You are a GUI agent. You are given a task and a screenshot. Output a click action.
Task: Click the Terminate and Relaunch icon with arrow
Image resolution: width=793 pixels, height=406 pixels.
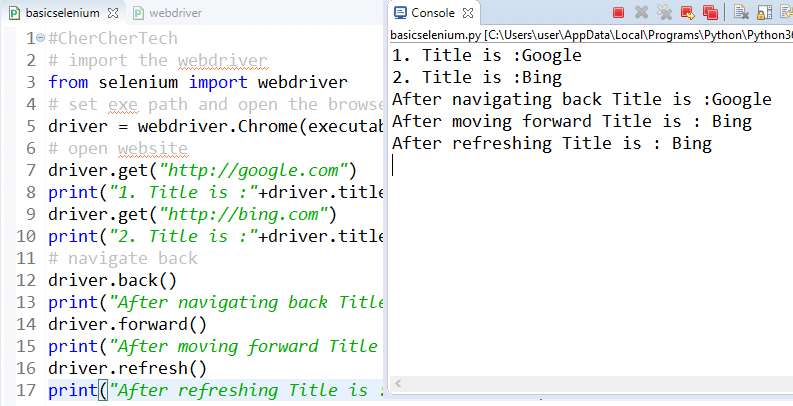(x=687, y=13)
